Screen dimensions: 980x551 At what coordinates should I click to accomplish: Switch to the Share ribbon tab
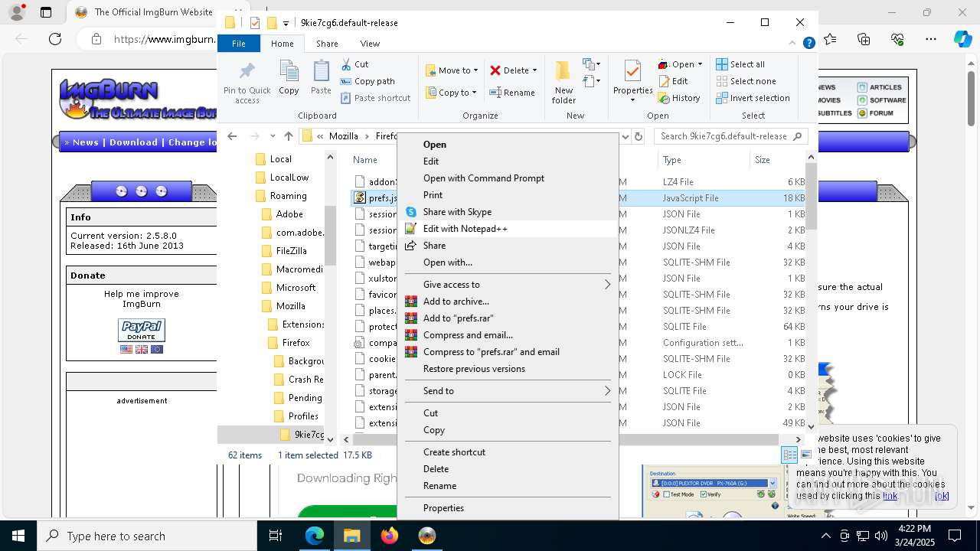point(327,44)
